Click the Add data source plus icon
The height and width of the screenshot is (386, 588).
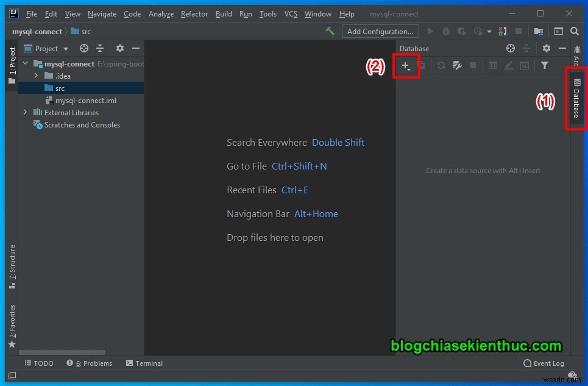tap(406, 66)
